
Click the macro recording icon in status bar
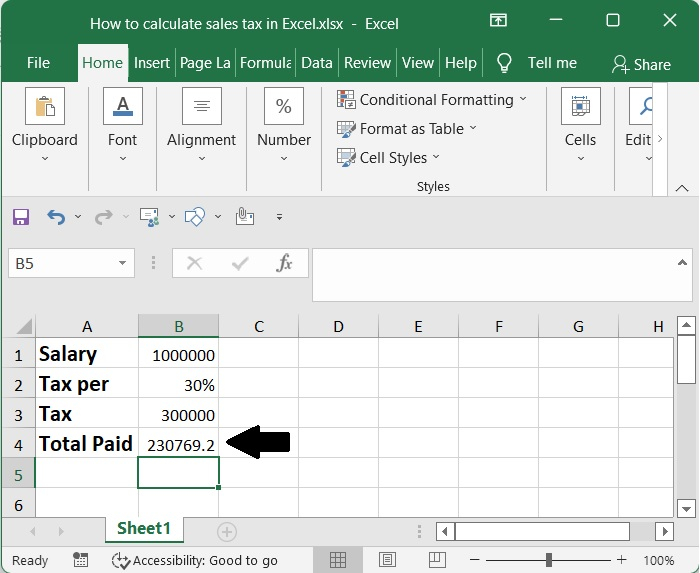(80, 560)
